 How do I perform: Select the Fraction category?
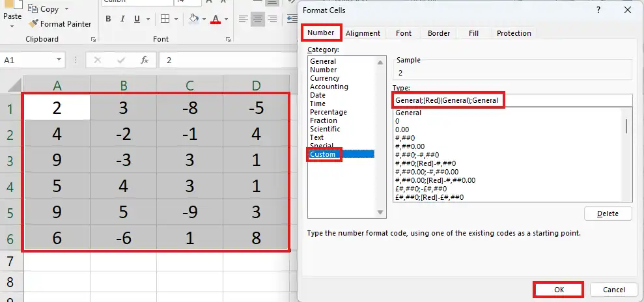323,120
